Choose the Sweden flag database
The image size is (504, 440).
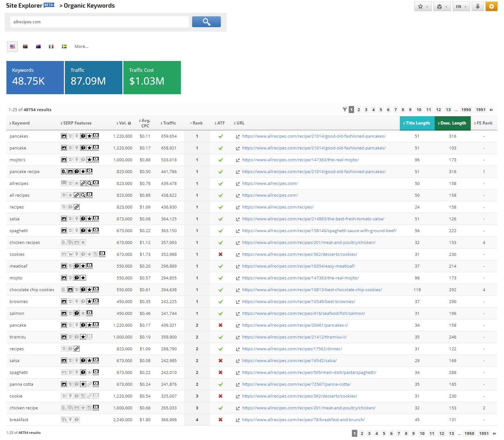[64, 47]
